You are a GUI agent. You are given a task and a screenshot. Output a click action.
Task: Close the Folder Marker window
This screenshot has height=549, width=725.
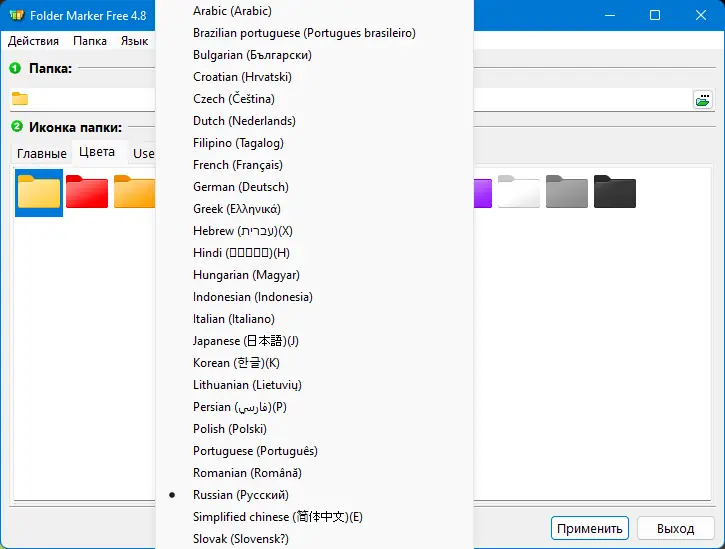[700, 15]
